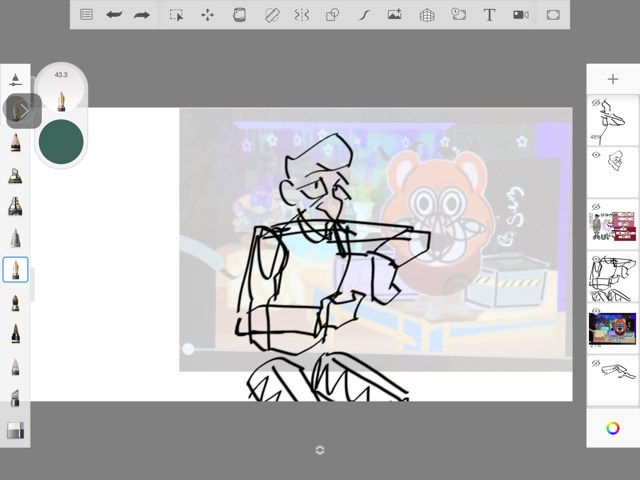Show the hidden reference collage layer
The width and height of the screenshot is (640, 480).
pos(596,207)
